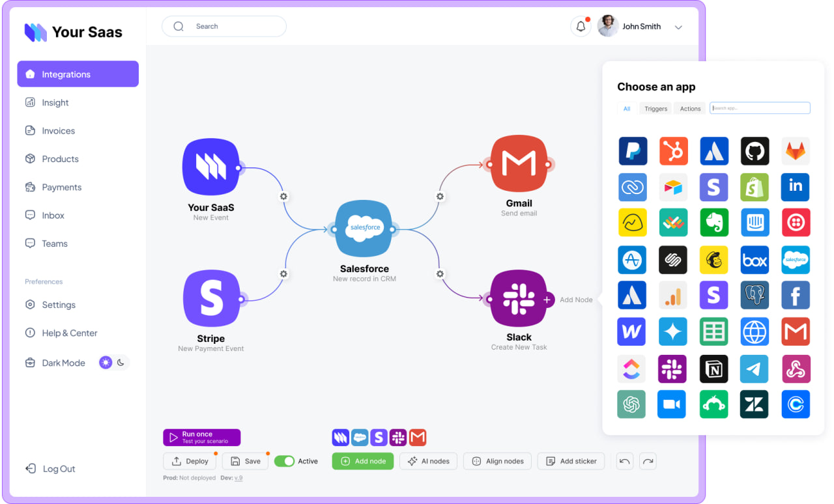Choose the blue globe app icon
This screenshot has height=504, width=834.
coord(755,332)
